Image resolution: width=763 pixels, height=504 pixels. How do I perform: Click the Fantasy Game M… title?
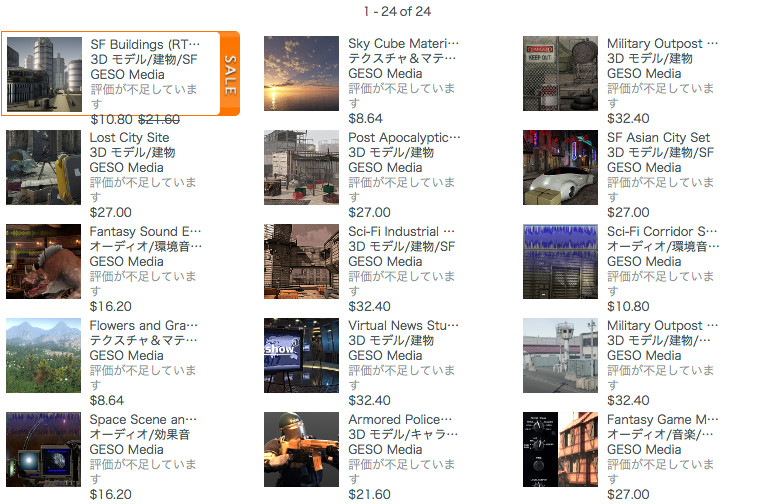(662, 419)
